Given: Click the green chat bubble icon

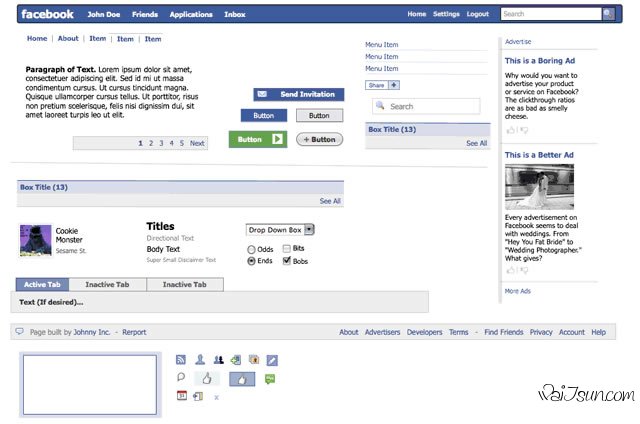Looking at the screenshot, I should 270,379.
